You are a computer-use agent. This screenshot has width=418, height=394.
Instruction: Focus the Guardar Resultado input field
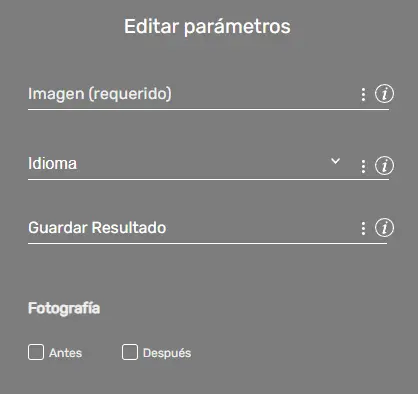coord(192,228)
